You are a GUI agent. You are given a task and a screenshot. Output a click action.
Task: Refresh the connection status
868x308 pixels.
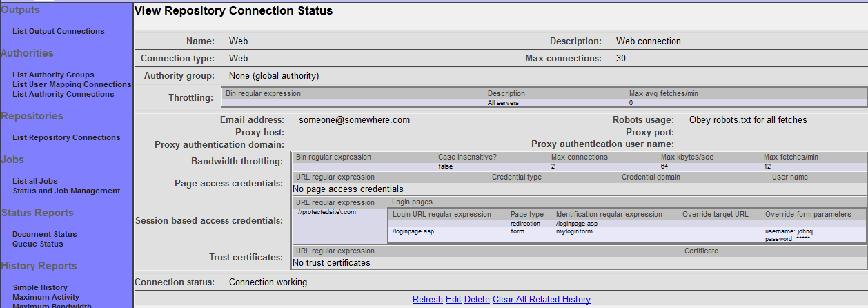(x=427, y=299)
